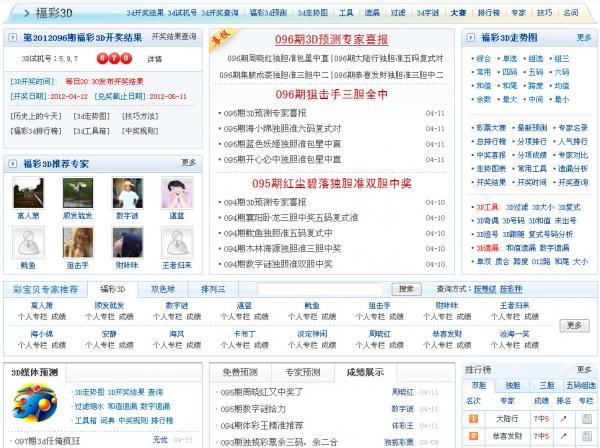This screenshot has height=448, width=600.
Task: Open 海小绵 expert name link
Action: (x=42, y=334)
